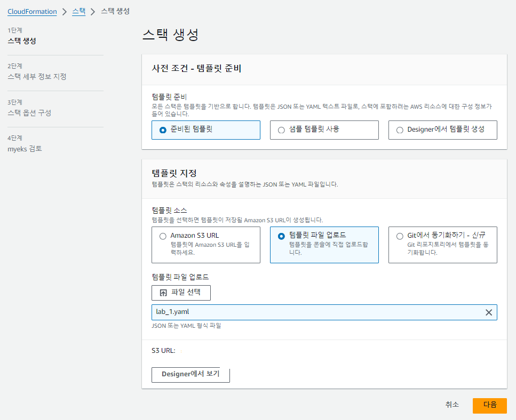Pick Amazon S3 URL as template source
Viewport: 516px width, 420px height.
(205, 245)
